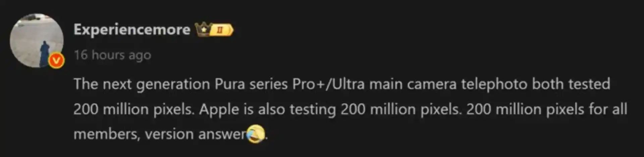
Task: Click the crown membership icon
Action: (203, 30)
